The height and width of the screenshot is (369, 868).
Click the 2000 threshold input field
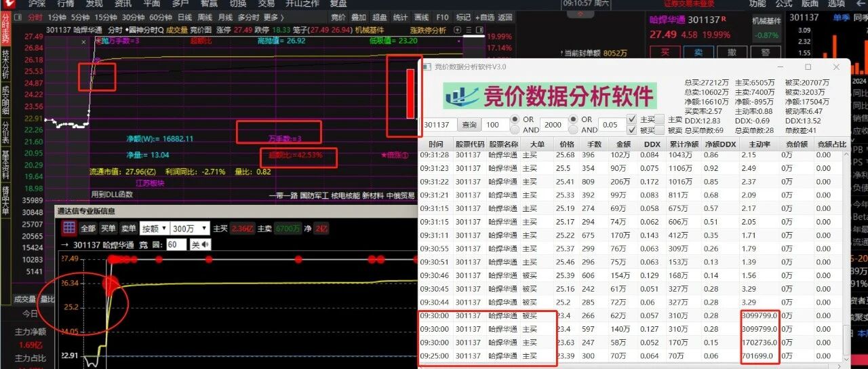[553, 125]
